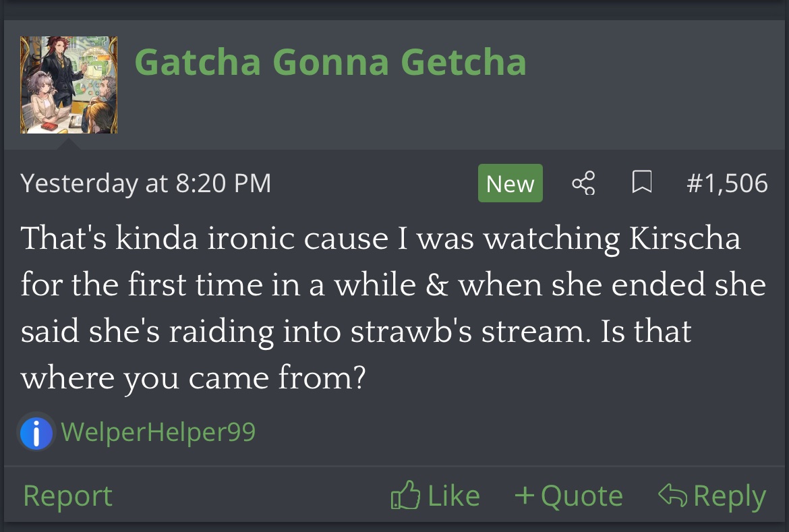Bookmark post using the bookmark icon
Image resolution: width=789 pixels, height=532 pixels.
click(x=641, y=183)
